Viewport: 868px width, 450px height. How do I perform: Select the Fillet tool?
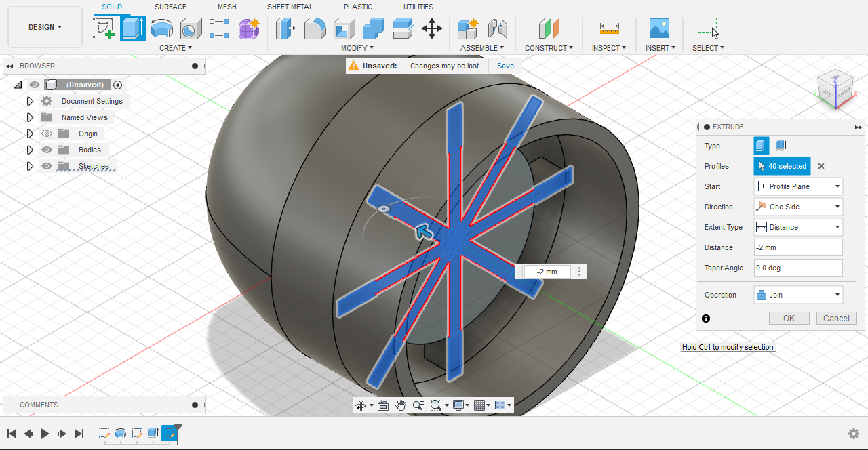pos(315,28)
